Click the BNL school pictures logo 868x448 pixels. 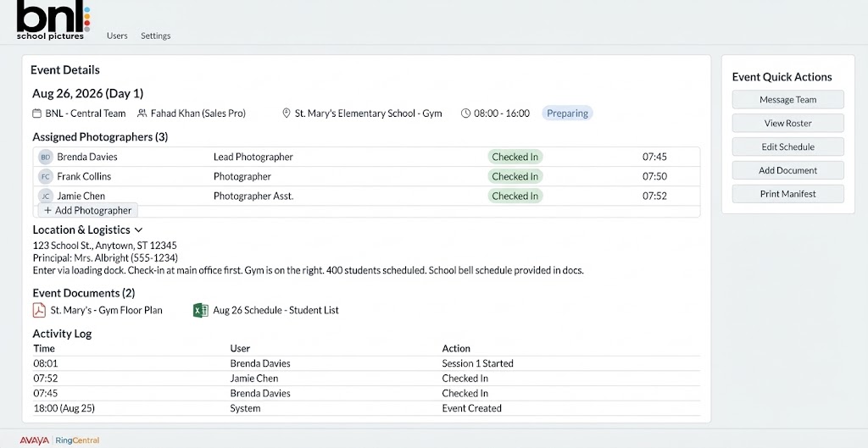(x=53, y=20)
